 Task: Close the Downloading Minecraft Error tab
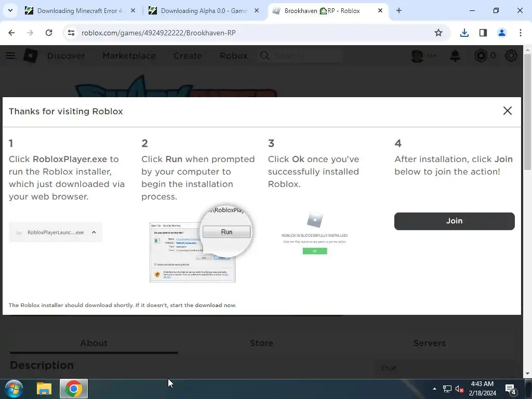133,11
